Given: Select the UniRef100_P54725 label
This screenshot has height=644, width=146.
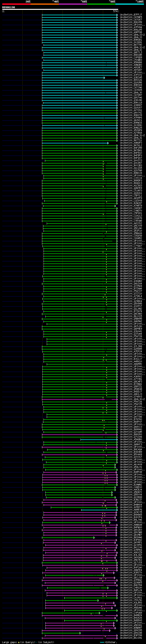Looking at the screenshot, I should click(131, 404).
